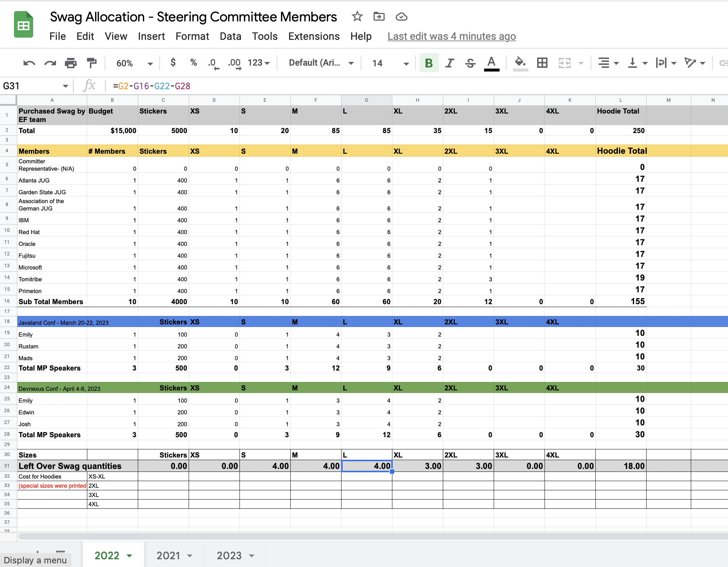Open the Sheets home icon

(x=24, y=24)
